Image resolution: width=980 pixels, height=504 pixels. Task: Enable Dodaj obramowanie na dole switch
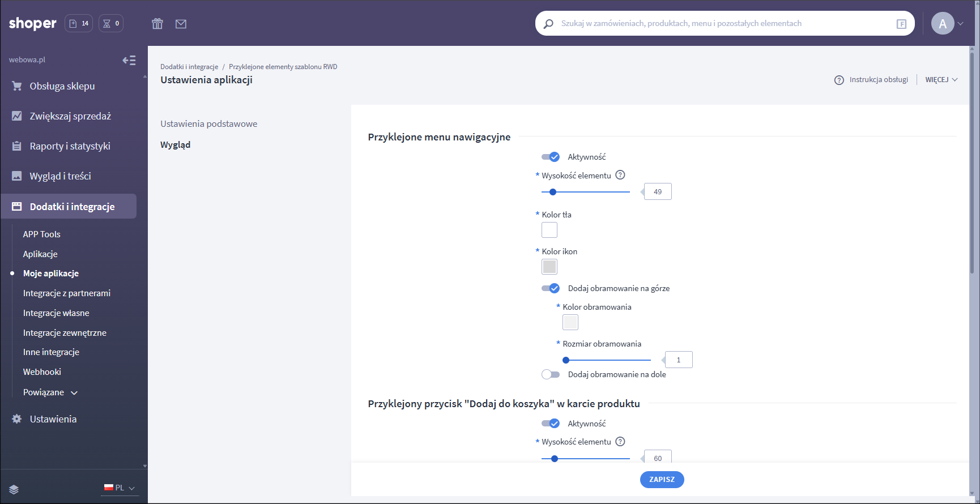pos(550,374)
